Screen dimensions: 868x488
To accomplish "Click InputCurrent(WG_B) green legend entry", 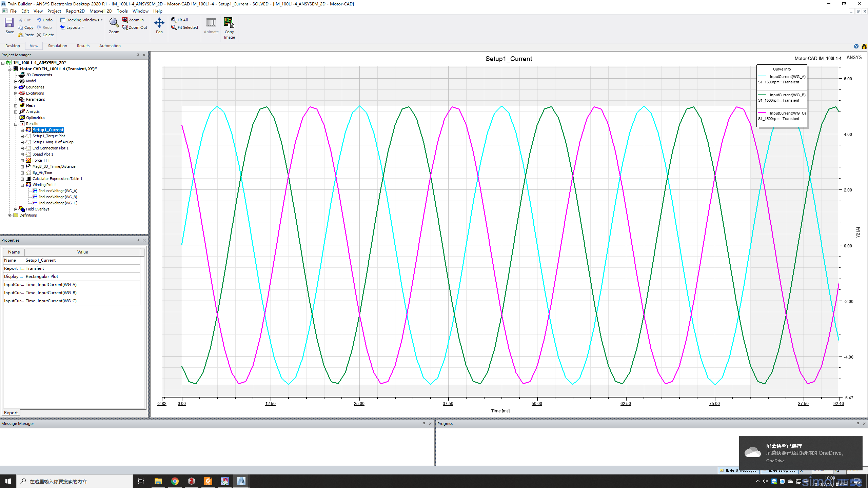I will [x=782, y=98].
